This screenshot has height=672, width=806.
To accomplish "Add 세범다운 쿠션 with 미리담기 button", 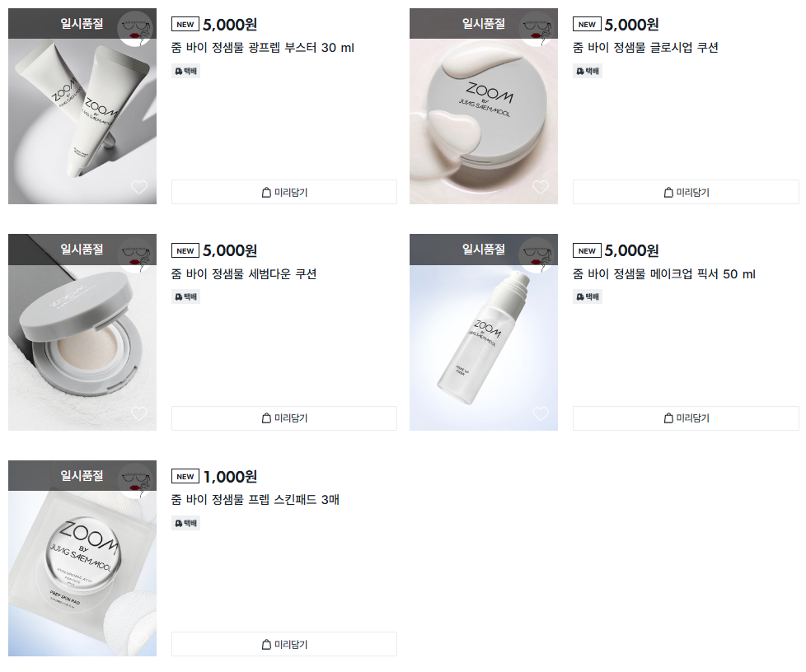I will 284,418.
